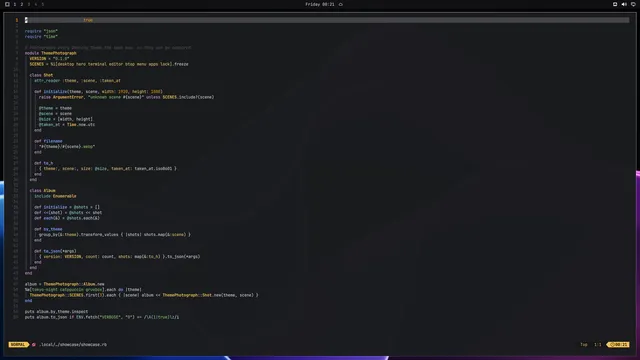
Task: Open the volume speaker icon
Action: coord(624,4)
